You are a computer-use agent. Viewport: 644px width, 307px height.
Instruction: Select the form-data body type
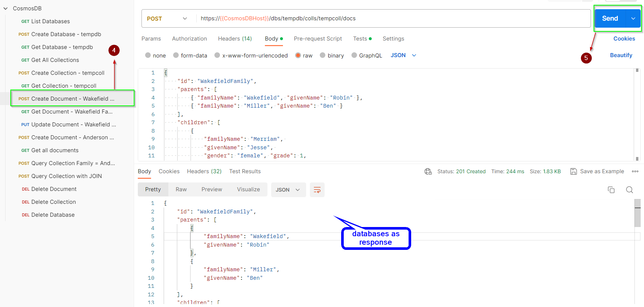(x=176, y=55)
